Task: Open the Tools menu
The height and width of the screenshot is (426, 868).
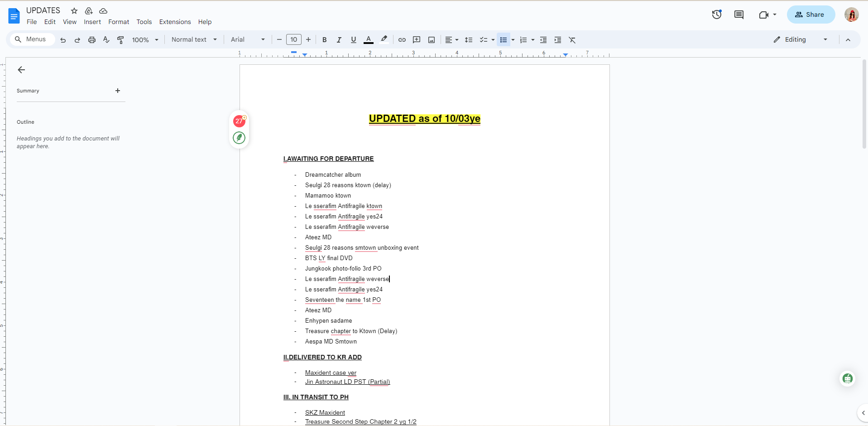Action: pos(144,22)
